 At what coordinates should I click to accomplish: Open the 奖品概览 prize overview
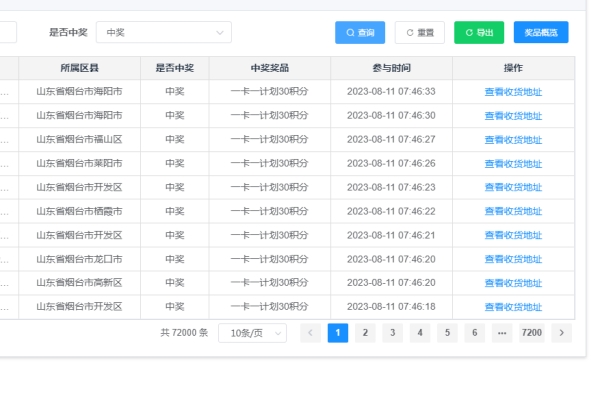[x=541, y=33]
